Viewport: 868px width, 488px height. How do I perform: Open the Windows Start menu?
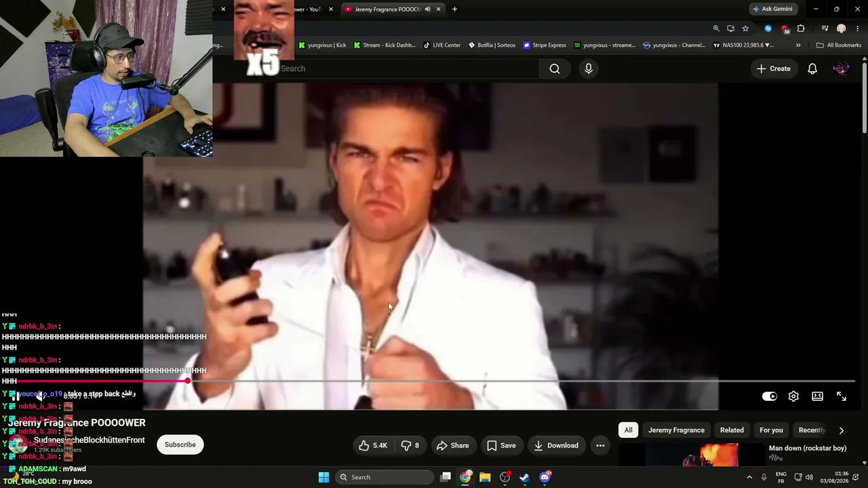pos(323,477)
